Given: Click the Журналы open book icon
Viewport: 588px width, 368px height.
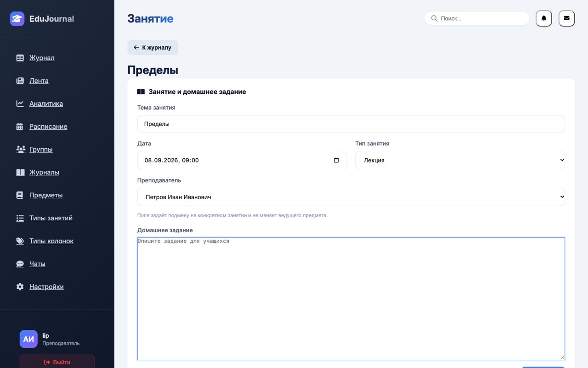Looking at the screenshot, I should click(x=20, y=172).
